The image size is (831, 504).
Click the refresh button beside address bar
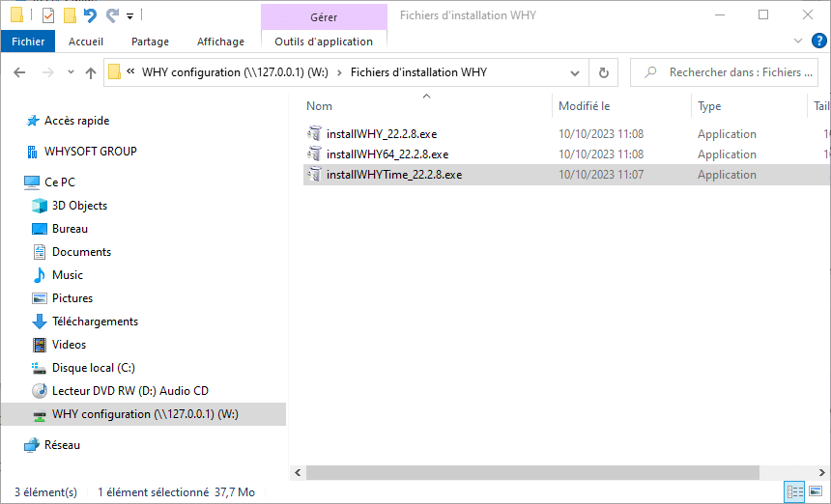(604, 72)
